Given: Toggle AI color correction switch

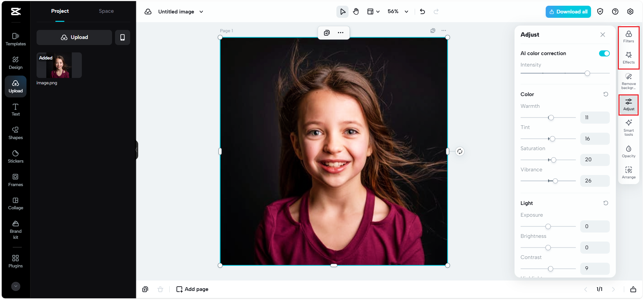Looking at the screenshot, I should tap(604, 53).
